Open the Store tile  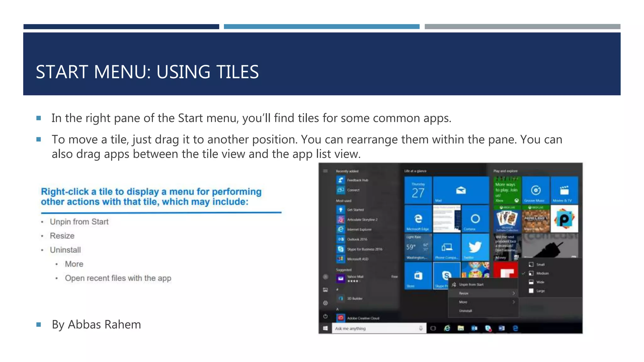tap(418, 276)
